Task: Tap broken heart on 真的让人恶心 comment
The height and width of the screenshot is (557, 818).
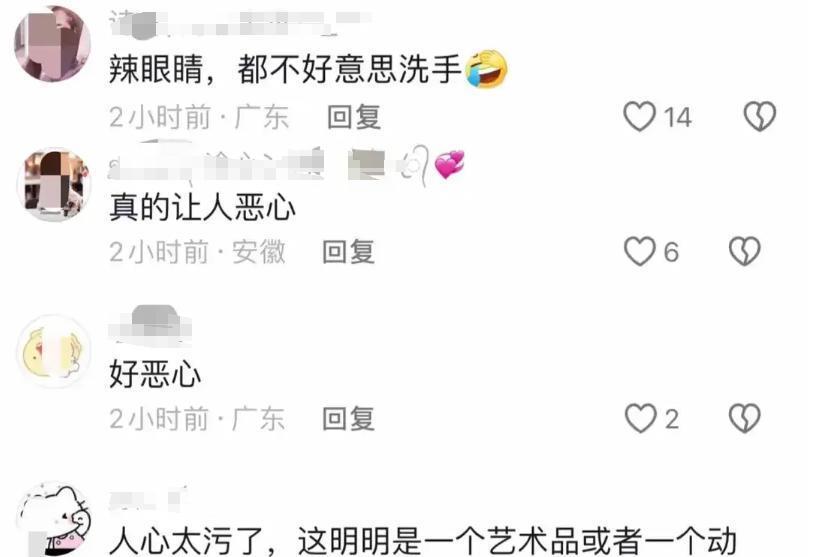Action: (x=744, y=251)
